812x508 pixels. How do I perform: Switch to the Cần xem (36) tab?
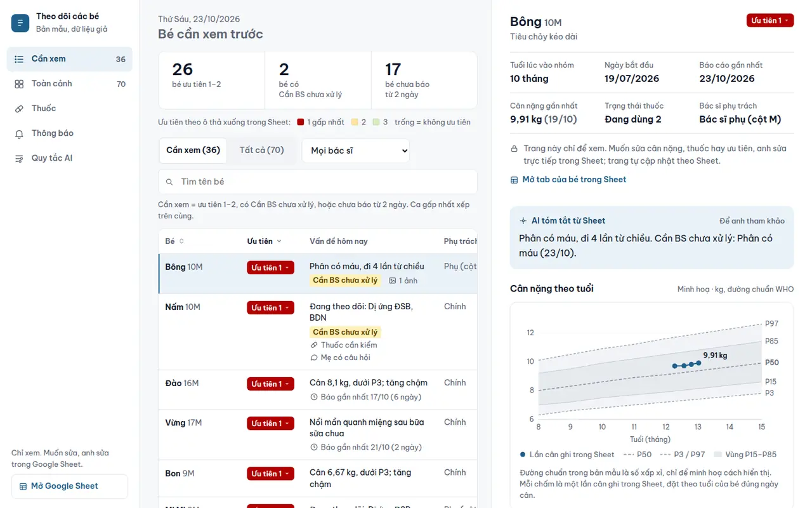coord(193,150)
